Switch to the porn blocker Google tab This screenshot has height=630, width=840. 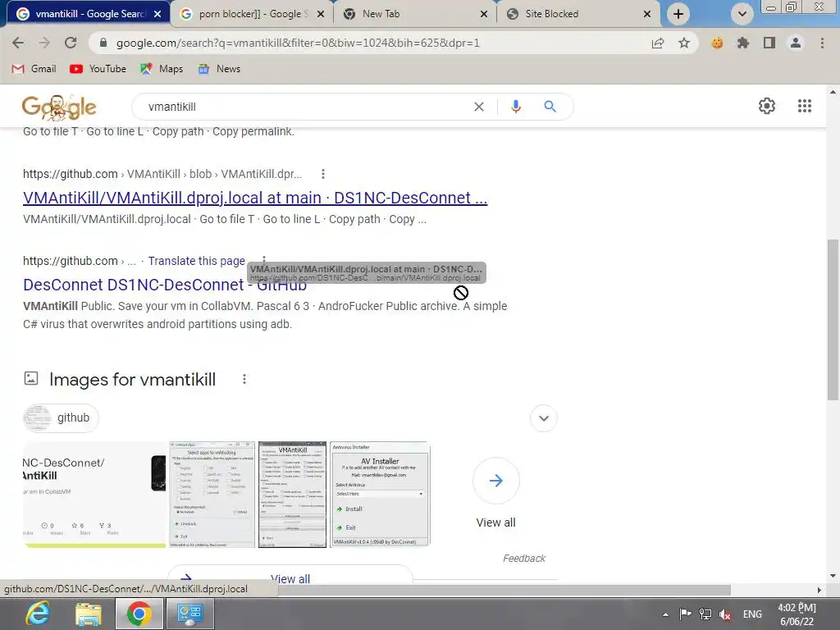[251, 14]
